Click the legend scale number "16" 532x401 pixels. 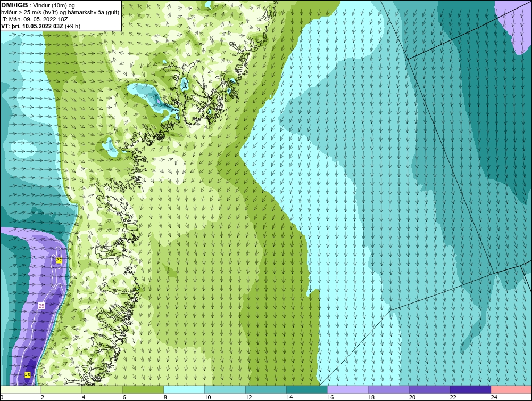[x=330, y=397]
